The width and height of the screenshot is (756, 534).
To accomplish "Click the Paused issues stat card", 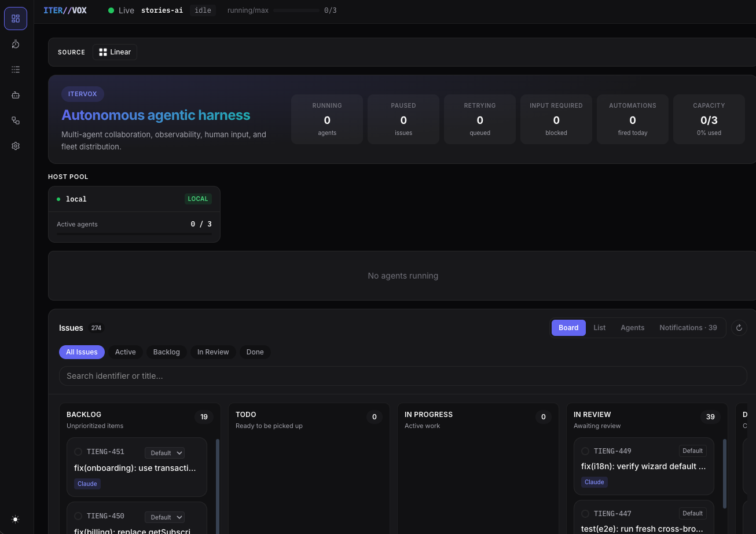I will point(403,119).
